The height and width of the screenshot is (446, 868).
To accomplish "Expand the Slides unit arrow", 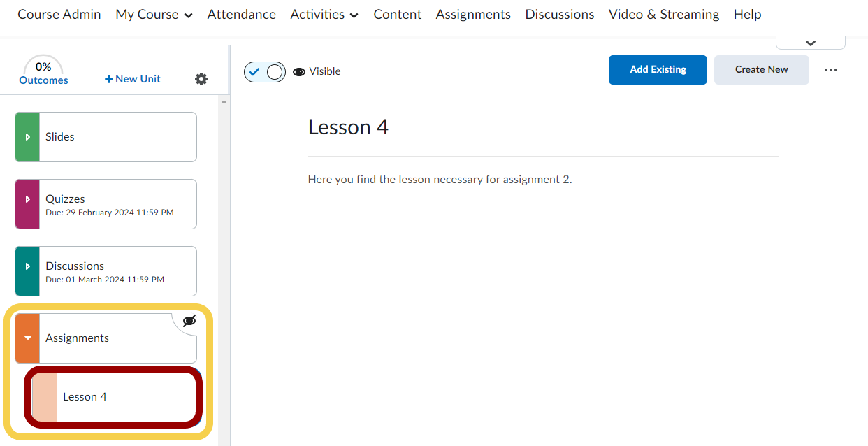I will [27, 137].
